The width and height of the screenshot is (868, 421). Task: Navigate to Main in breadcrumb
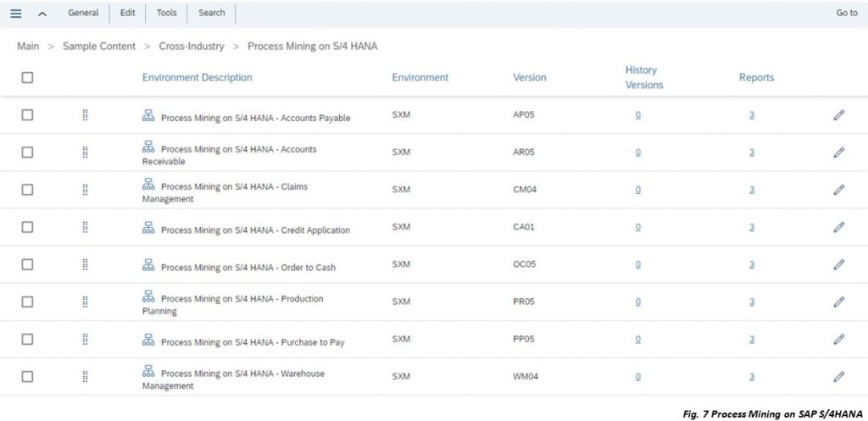[28, 47]
